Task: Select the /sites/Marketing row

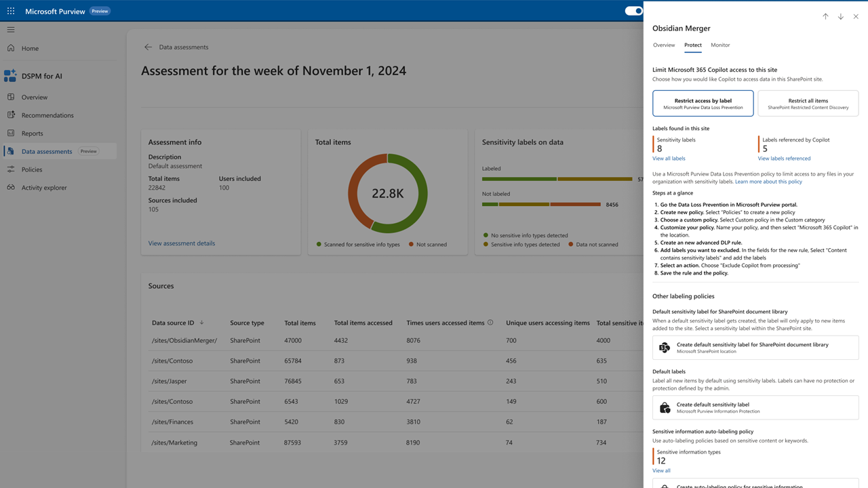Action: pyautogui.click(x=392, y=443)
